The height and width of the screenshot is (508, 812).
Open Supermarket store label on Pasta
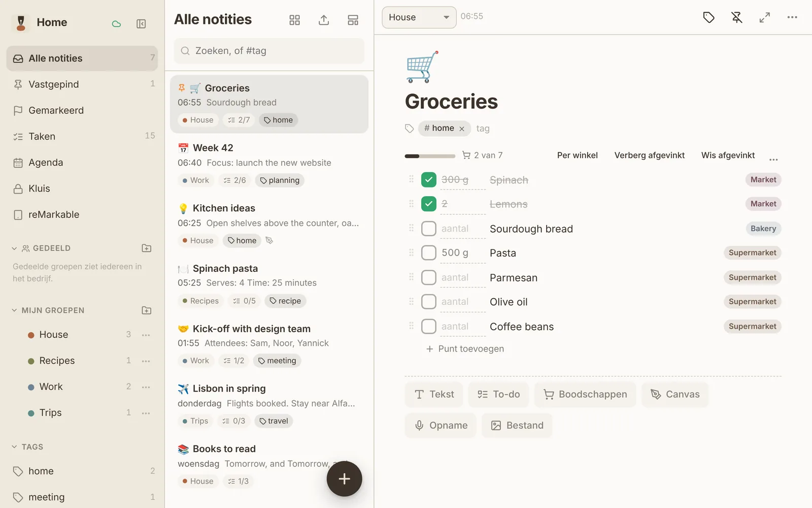752,253
